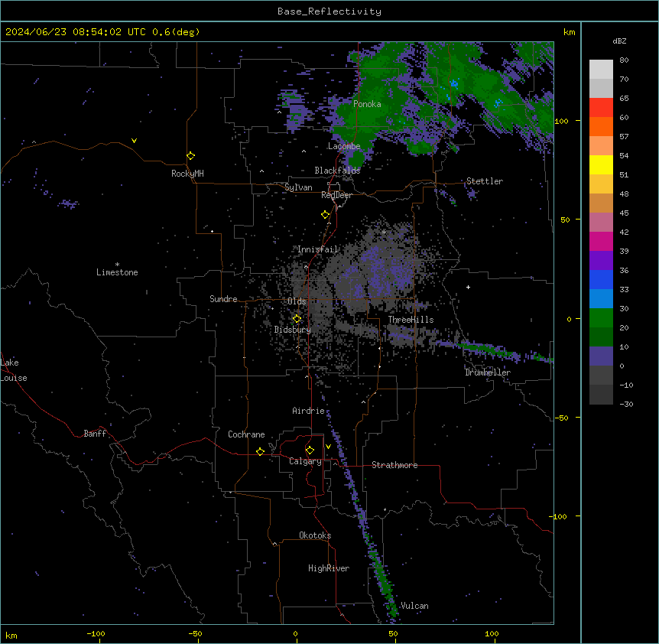Click the bright green 20–30 dBZ swatch
The width and height of the screenshot is (659, 644).
(601, 318)
